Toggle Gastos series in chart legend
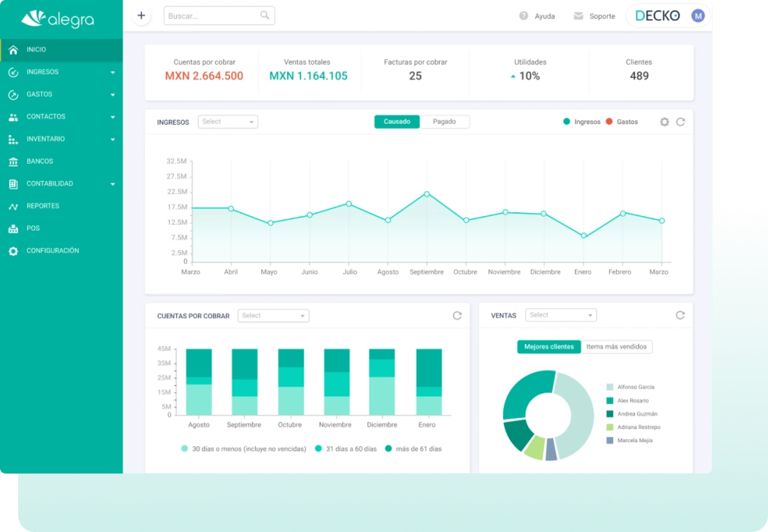 pos(623,122)
